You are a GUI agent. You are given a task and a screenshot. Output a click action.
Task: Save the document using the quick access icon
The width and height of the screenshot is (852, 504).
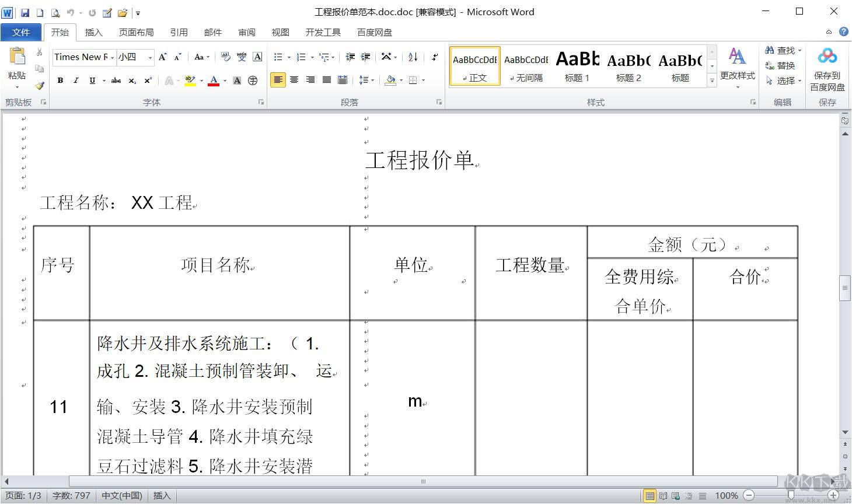[25, 12]
